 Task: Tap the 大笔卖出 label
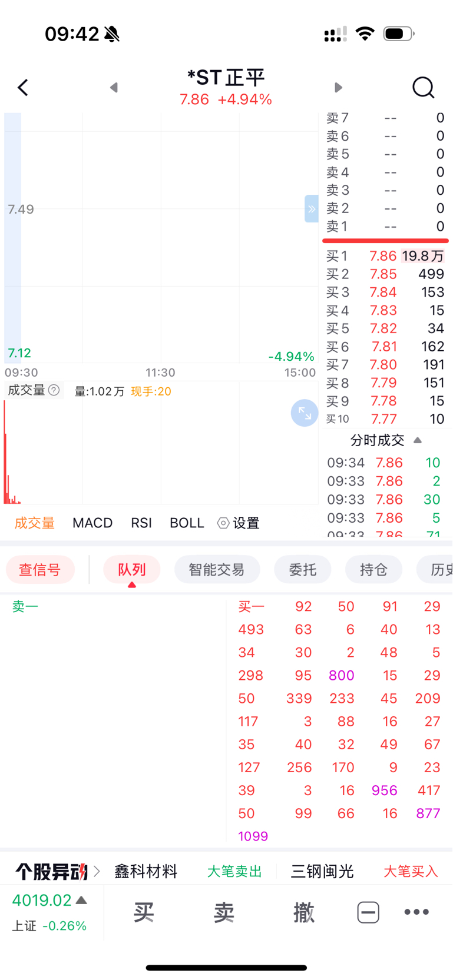click(234, 871)
